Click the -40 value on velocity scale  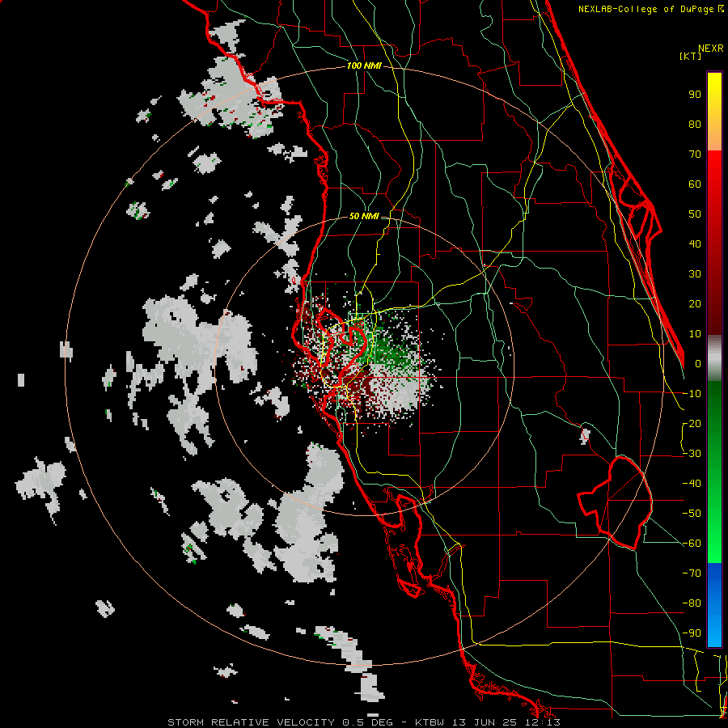pos(692,484)
